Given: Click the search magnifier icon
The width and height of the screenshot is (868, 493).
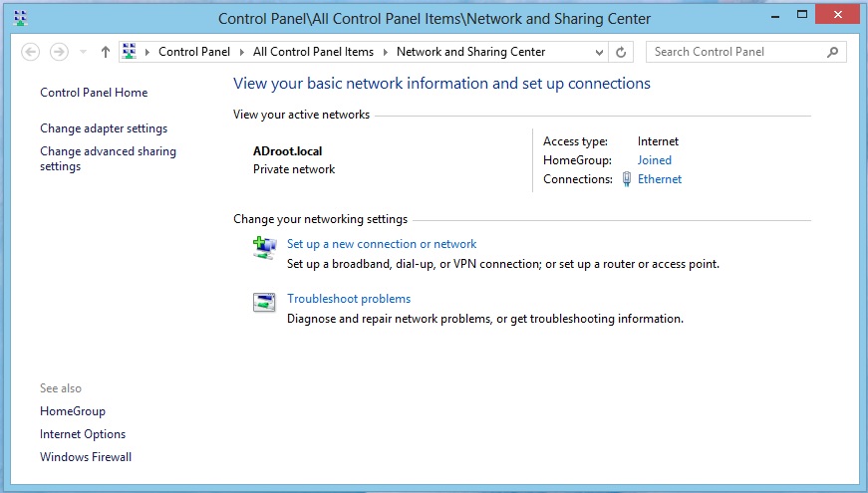Looking at the screenshot, I should [x=833, y=52].
